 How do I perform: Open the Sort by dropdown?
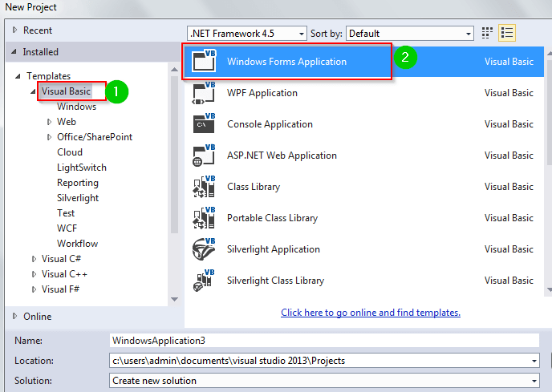coord(468,34)
